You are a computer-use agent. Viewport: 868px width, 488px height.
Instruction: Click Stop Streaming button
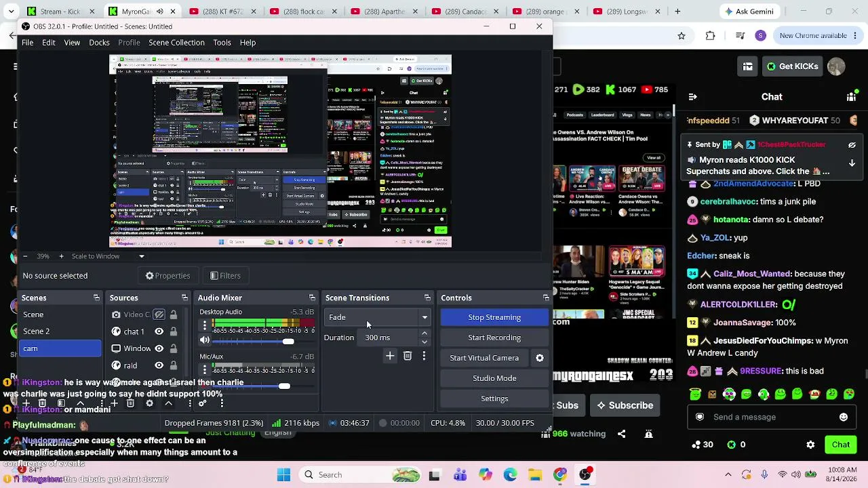[x=494, y=317]
